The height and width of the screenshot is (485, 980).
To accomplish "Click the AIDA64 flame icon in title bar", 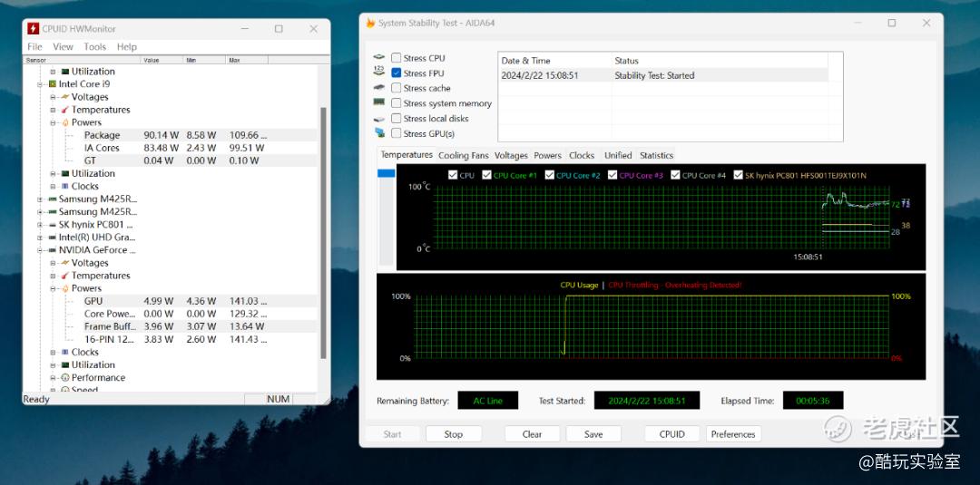I will (370, 23).
